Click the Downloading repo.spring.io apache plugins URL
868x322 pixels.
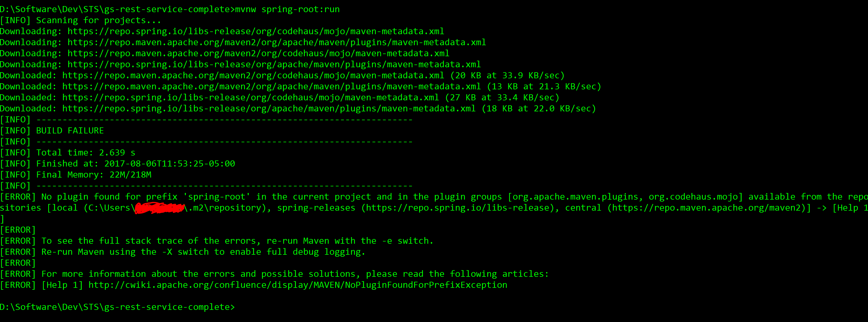274,65
